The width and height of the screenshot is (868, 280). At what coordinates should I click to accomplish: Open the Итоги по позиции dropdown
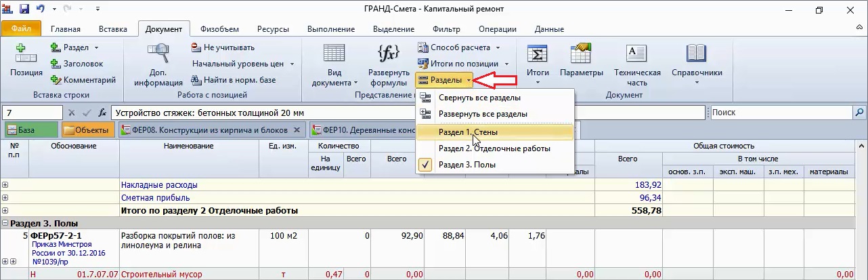(463, 64)
